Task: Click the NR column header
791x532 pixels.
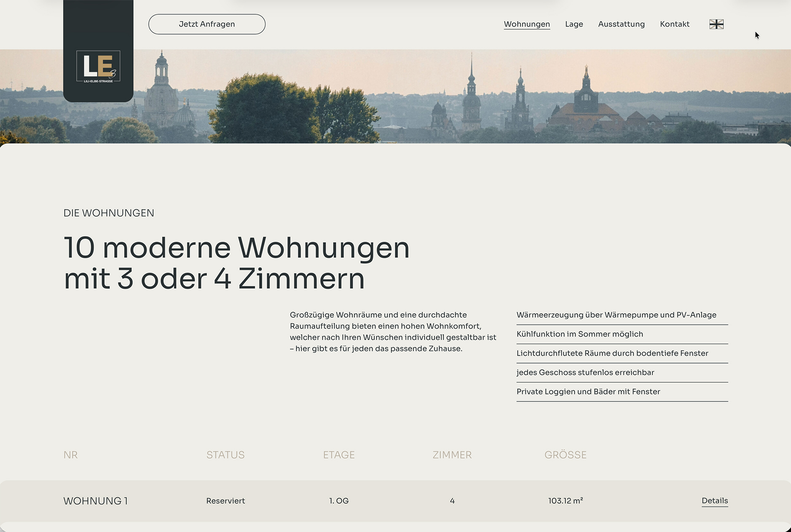Action: (70, 455)
